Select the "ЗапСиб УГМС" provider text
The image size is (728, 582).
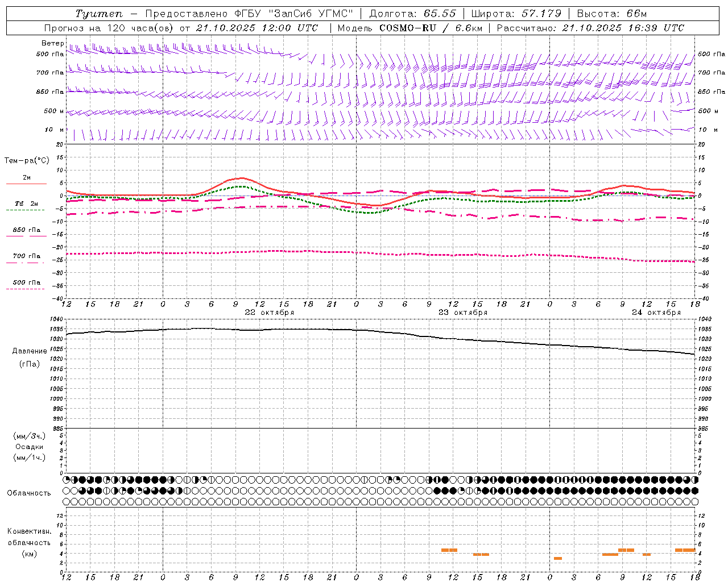[x=311, y=14]
